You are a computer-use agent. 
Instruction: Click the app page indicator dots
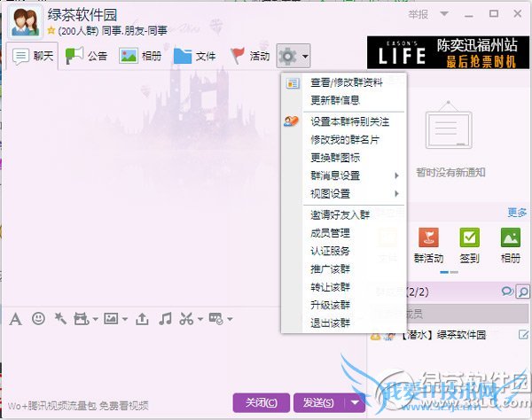[449, 272]
